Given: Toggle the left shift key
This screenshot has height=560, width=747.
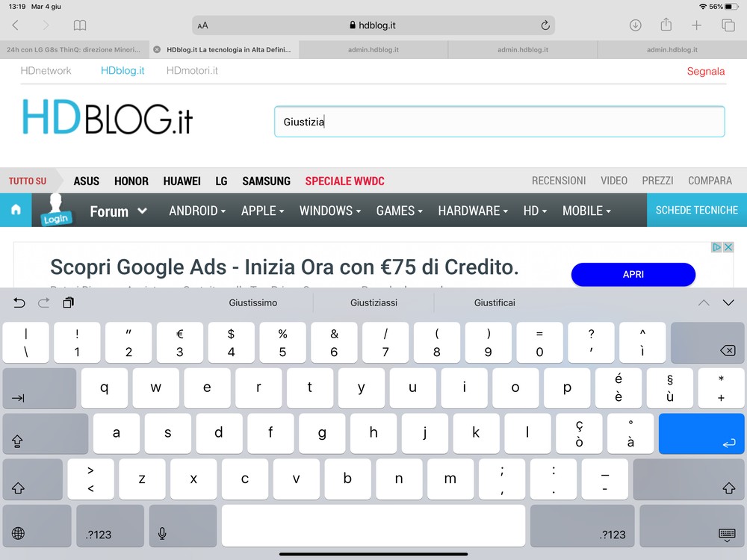Looking at the screenshot, I should pyautogui.click(x=32, y=479).
